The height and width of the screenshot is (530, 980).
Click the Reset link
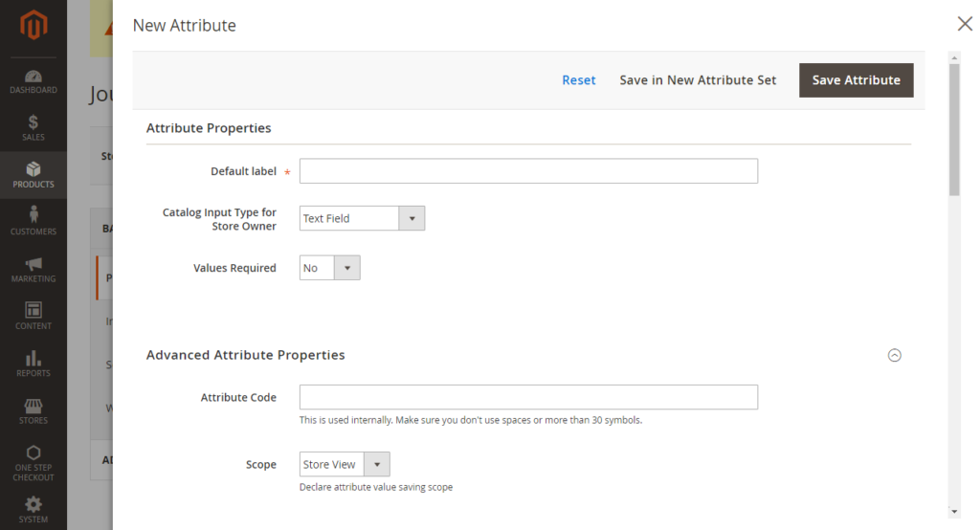click(579, 80)
